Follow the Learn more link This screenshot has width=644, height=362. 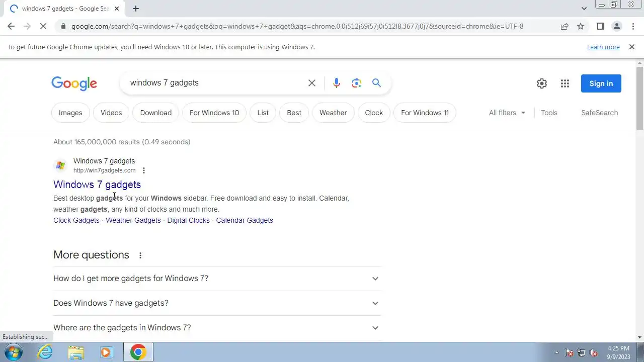(x=603, y=47)
